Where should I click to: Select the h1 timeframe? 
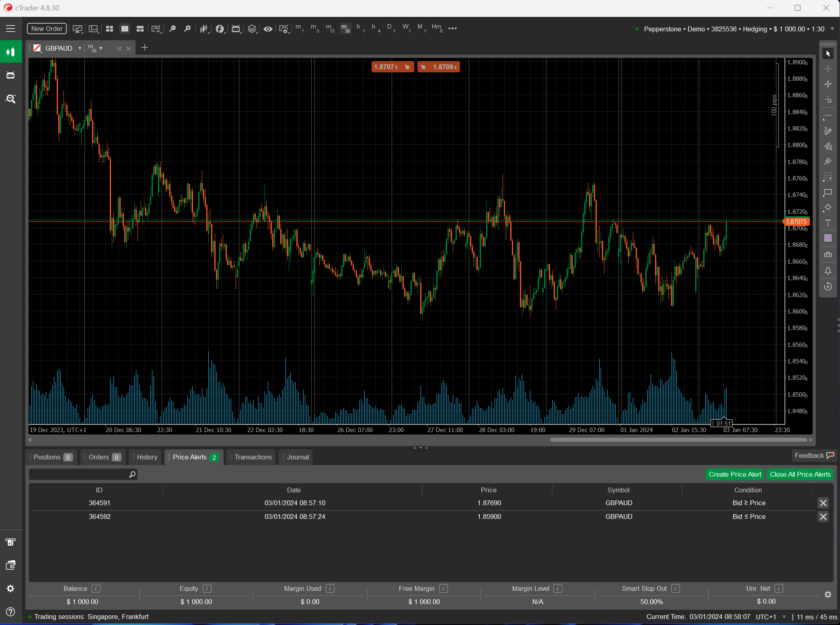pyautogui.click(x=360, y=28)
